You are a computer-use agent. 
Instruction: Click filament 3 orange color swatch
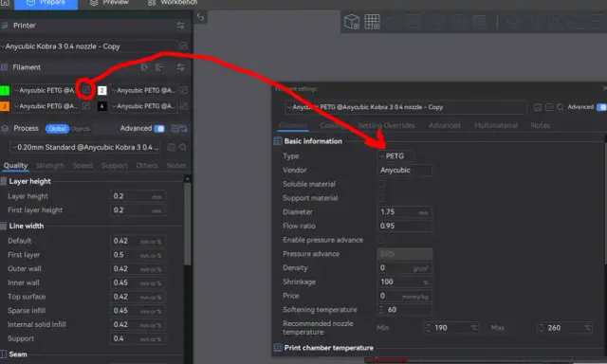click(x=4, y=106)
